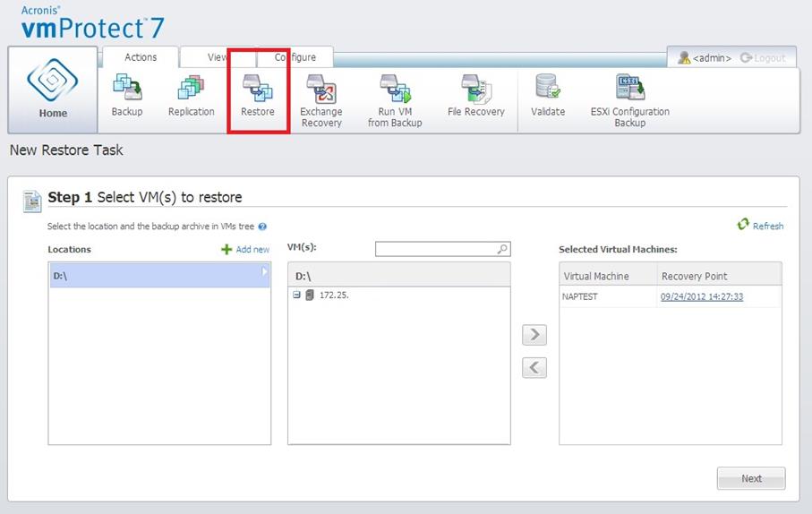Switch to the Configure tab
Image resolution: width=812 pixels, height=514 pixels.
[x=295, y=57]
